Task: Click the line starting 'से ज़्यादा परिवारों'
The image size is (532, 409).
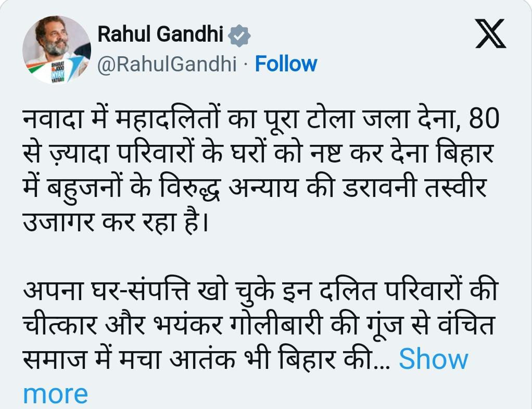Action: [258, 152]
